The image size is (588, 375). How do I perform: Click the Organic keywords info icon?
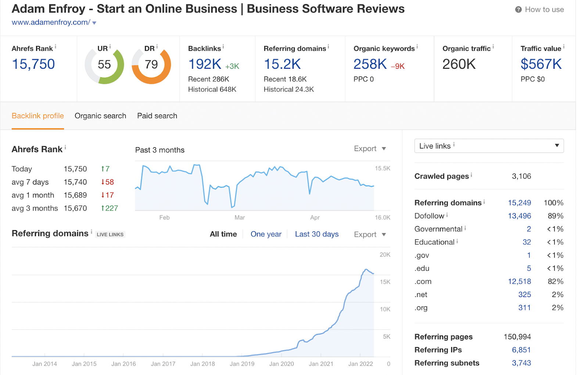click(x=417, y=46)
